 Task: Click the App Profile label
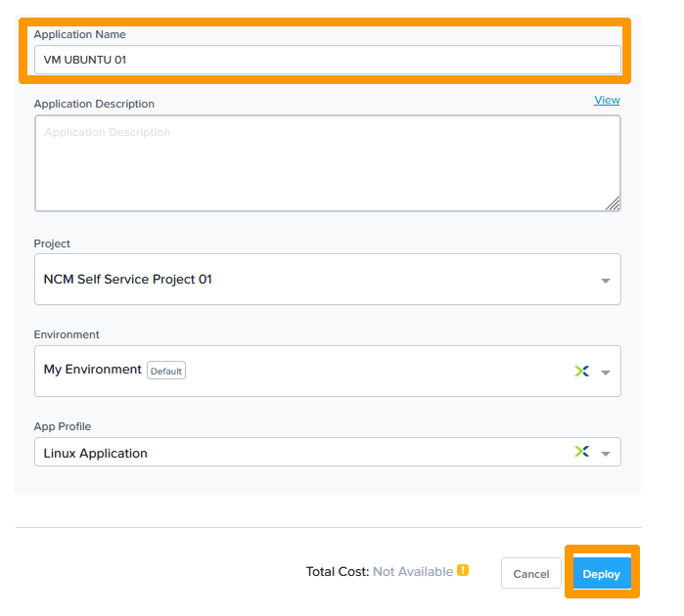point(63,426)
